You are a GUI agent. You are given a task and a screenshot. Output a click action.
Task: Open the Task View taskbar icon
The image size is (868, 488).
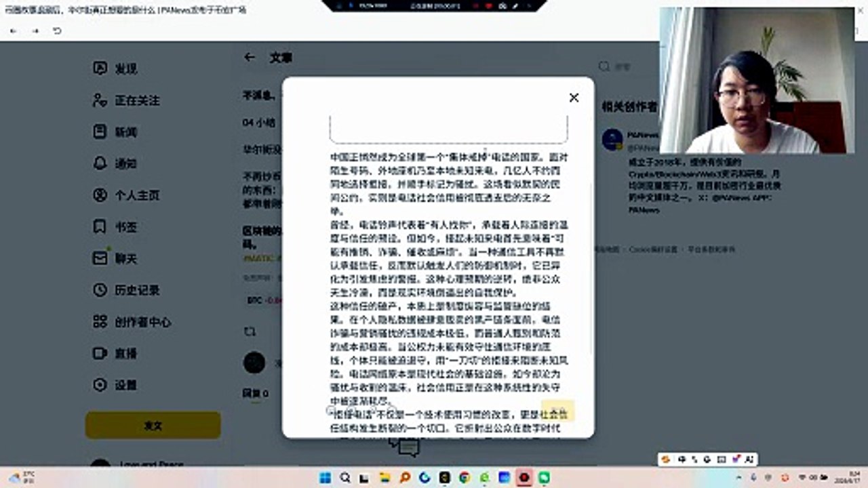pos(365,478)
